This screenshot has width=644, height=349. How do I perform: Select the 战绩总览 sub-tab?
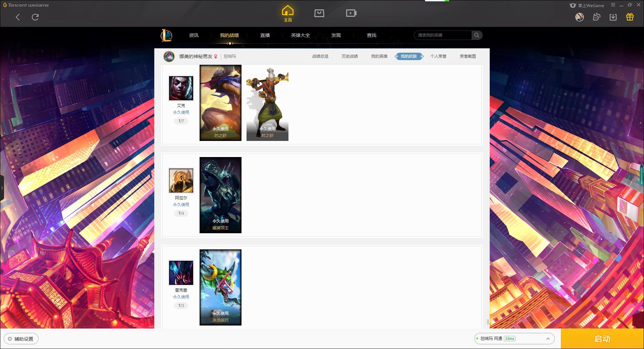click(320, 56)
